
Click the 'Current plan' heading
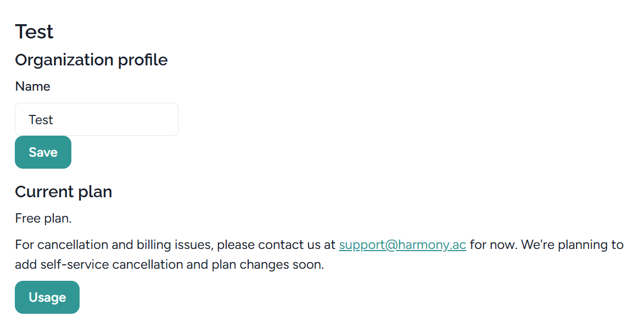click(x=63, y=192)
